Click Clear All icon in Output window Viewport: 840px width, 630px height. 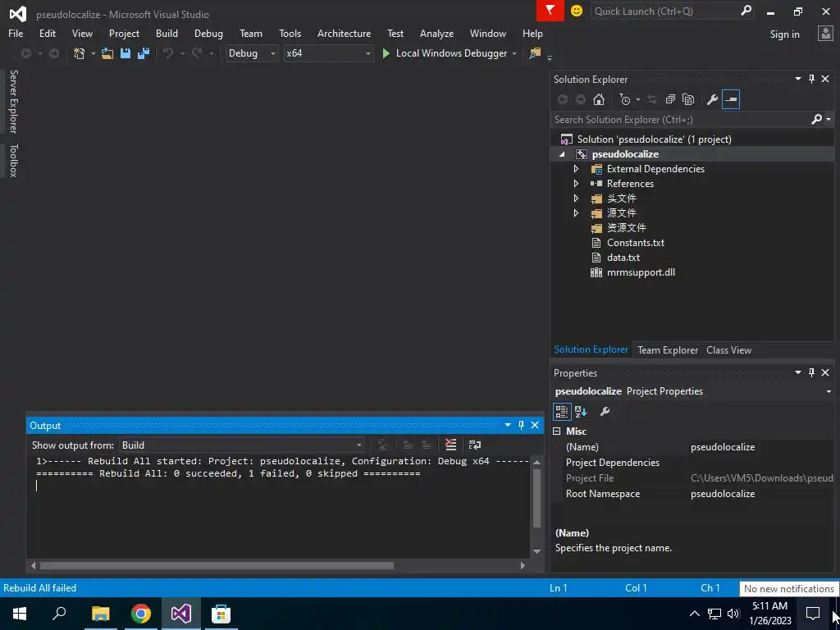click(x=450, y=445)
